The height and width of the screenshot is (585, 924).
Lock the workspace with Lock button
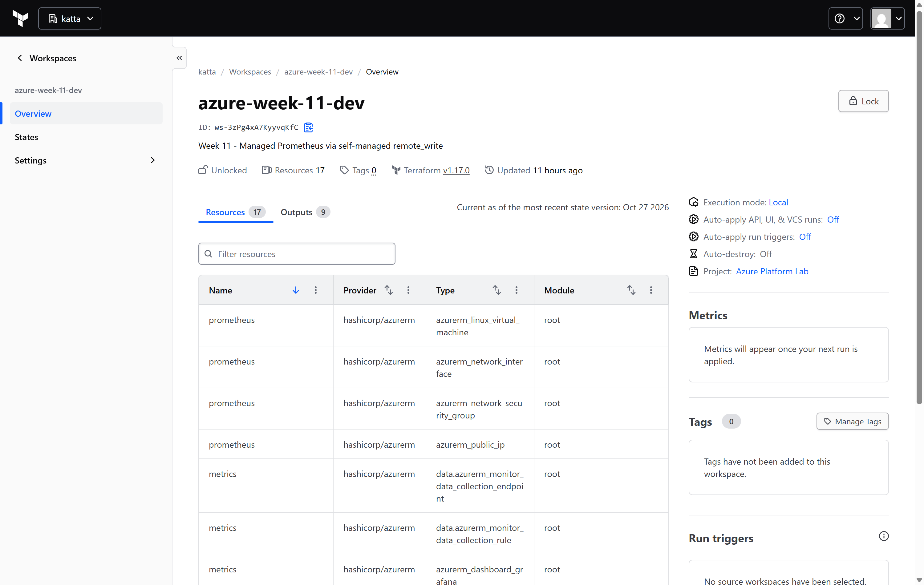point(863,101)
